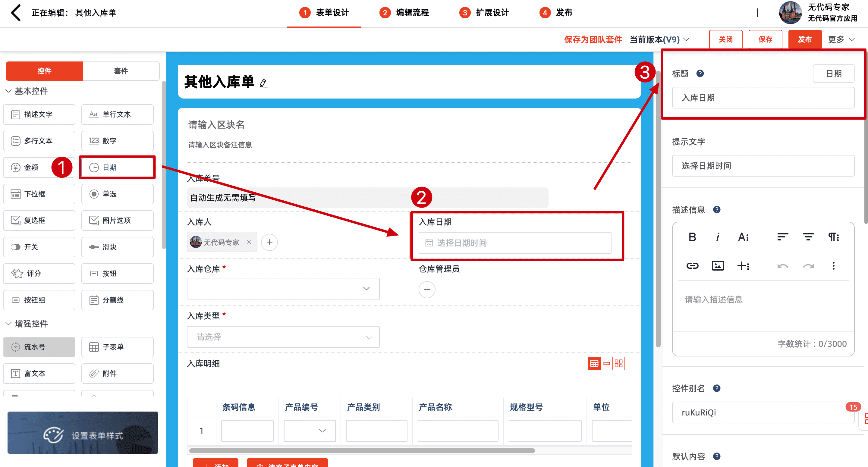Choose the 单选 radio control
Viewport: 868px width, 467px height.
click(x=117, y=194)
